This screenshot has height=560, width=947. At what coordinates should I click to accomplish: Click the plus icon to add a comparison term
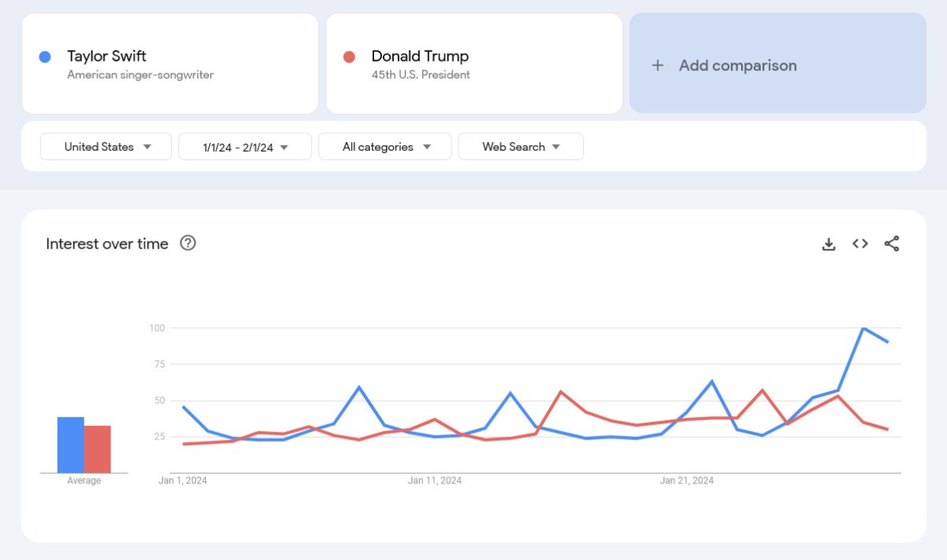[657, 65]
